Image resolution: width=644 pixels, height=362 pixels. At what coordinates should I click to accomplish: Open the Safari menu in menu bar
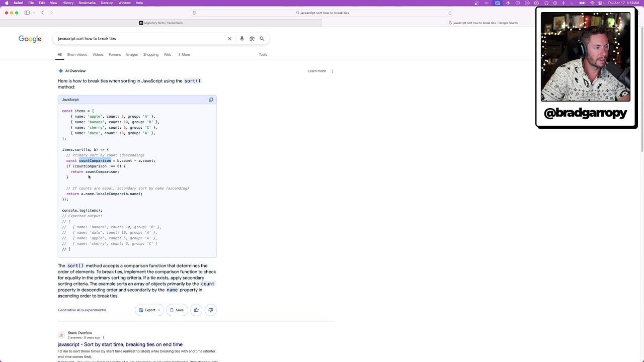click(x=18, y=3)
